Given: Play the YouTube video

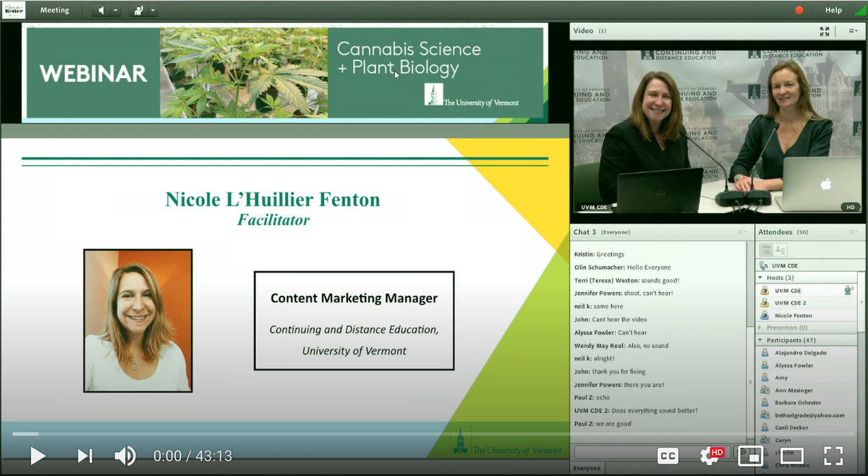Looking at the screenshot, I should click(x=38, y=455).
